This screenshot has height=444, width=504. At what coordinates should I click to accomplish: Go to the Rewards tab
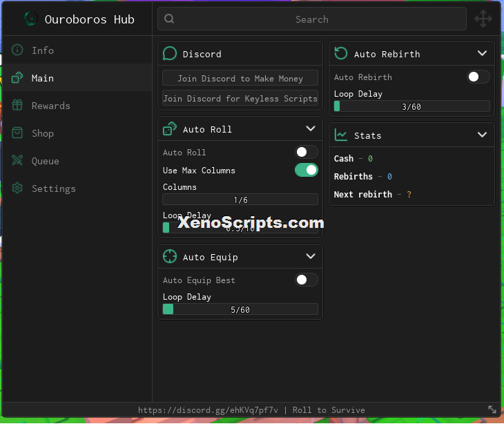tap(77, 105)
